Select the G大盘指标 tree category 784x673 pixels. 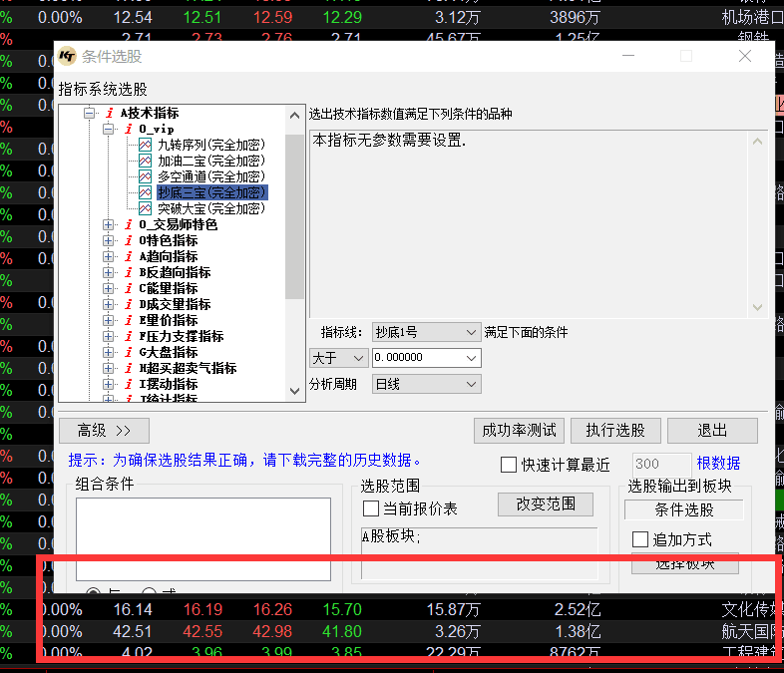169,352
